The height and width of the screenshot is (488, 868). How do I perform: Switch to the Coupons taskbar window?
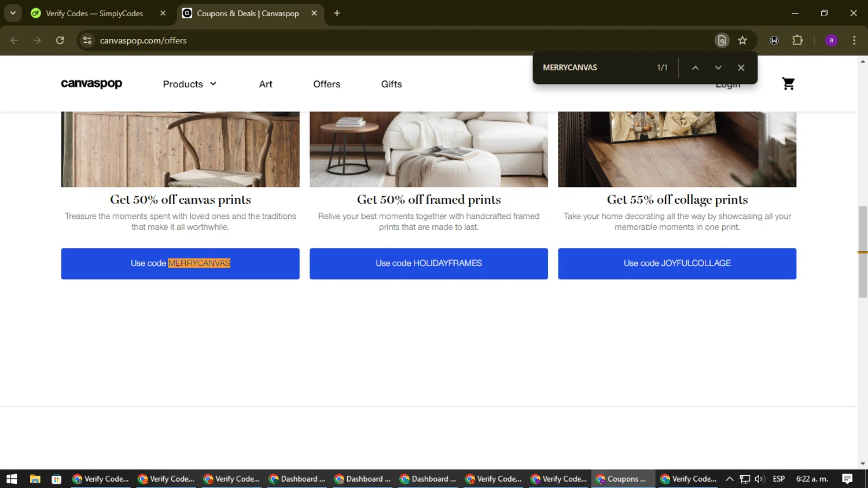pyautogui.click(x=622, y=479)
